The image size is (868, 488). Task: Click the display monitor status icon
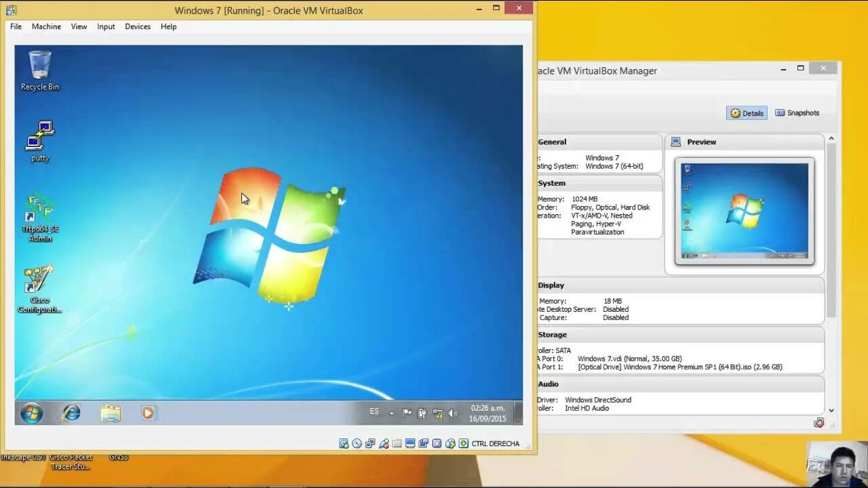pyautogui.click(x=410, y=443)
